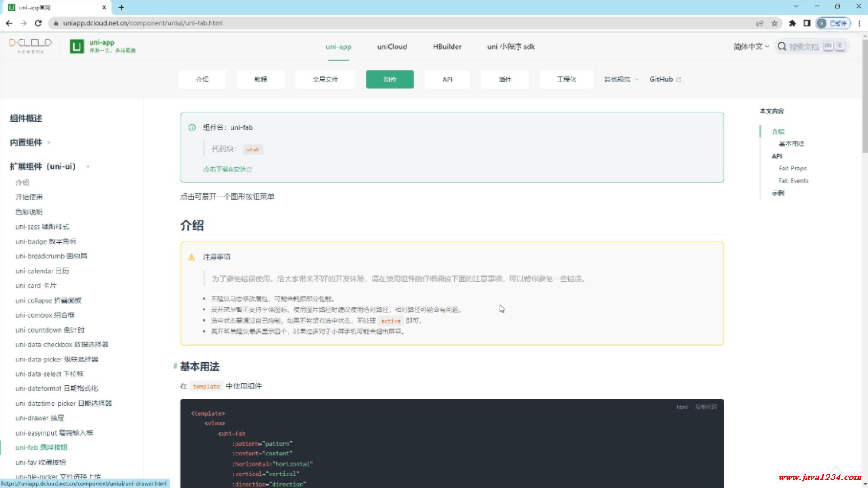
Task: Switch to the 插件 tab
Action: (505, 79)
